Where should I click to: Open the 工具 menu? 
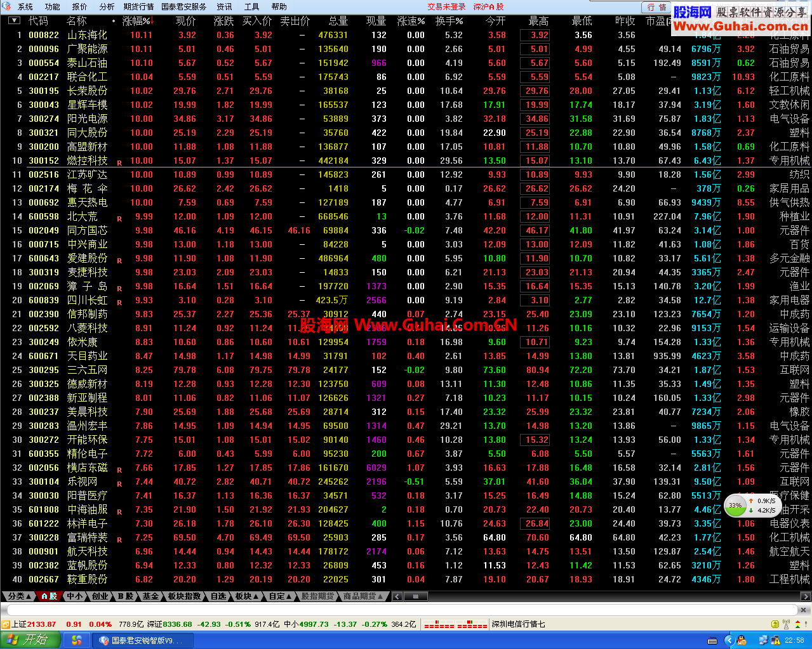[x=251, y=6]
